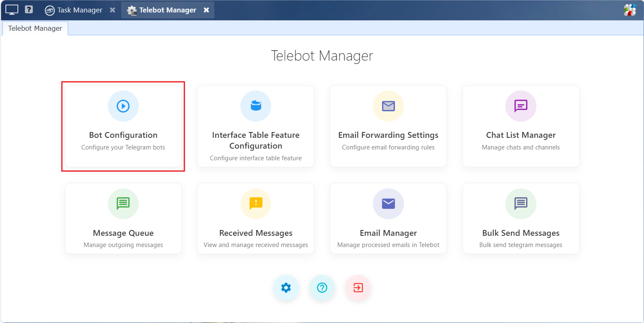Viewport: 644px width, 323px height.
Task: Open help with the question mark circle
Action: tap(322, 287)
